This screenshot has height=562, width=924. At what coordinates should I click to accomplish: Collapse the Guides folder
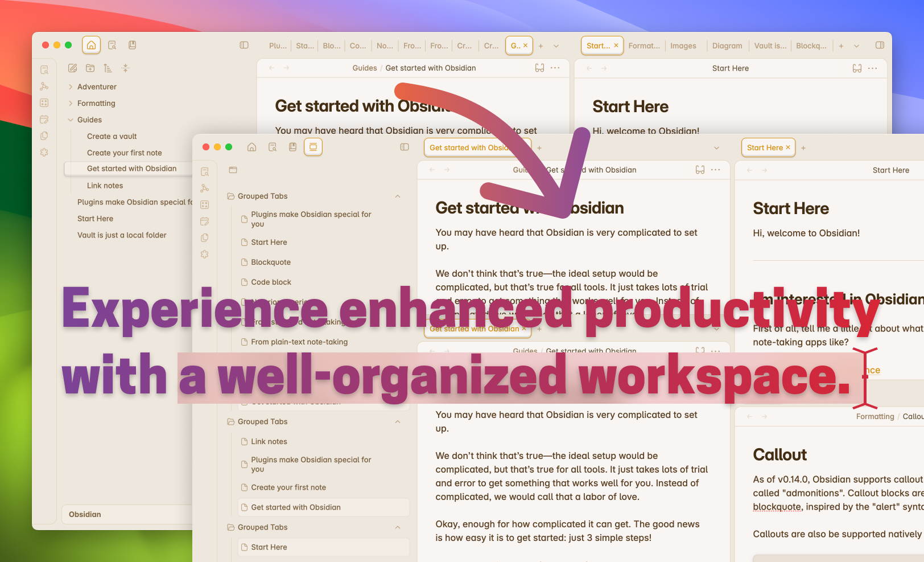[x=89, y=120]
